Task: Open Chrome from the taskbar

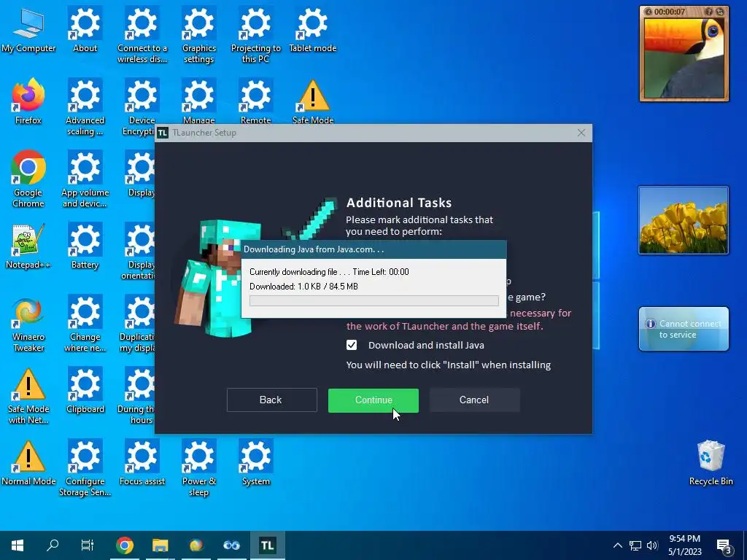Action: (x=124, y=545)
